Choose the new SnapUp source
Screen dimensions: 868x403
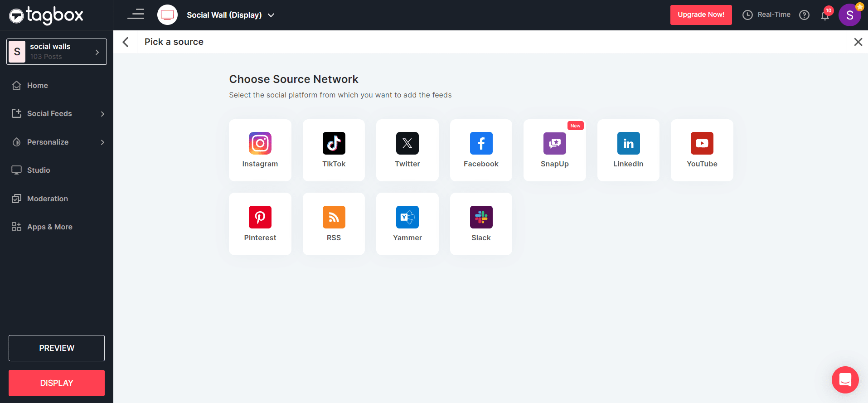pyautogui.click(x=554, y=150)
